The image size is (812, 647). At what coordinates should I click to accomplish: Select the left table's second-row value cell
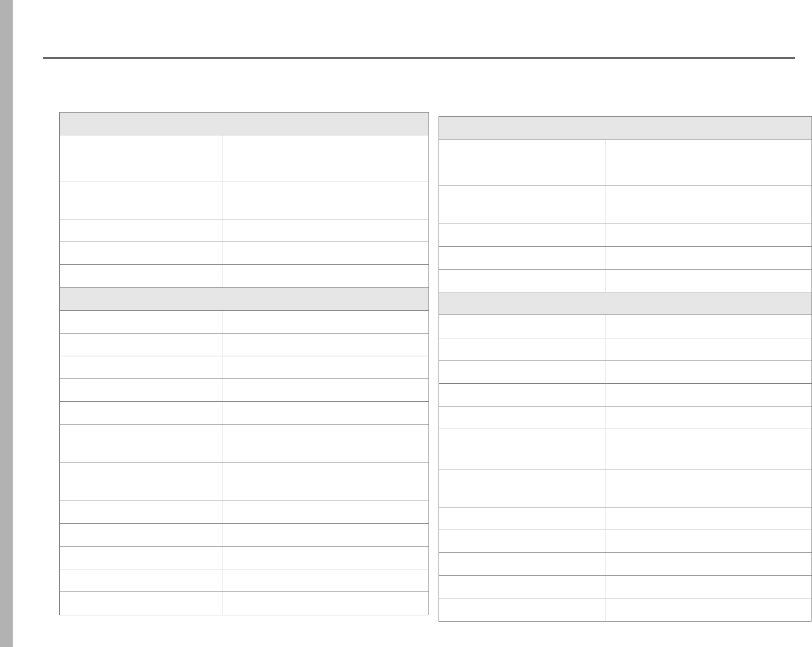pyautogui.click(x=326, y=200)
